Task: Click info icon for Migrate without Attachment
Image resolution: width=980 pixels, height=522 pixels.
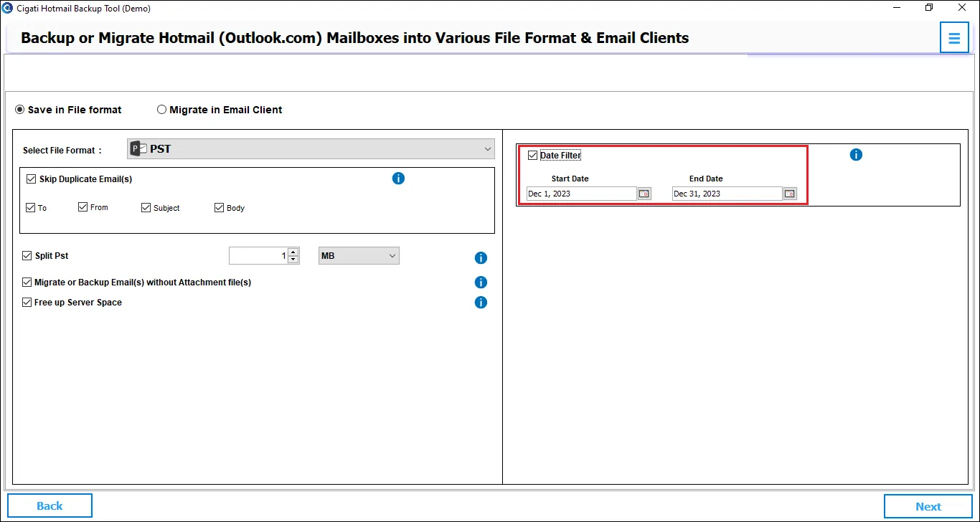Action: pos(481,283)
